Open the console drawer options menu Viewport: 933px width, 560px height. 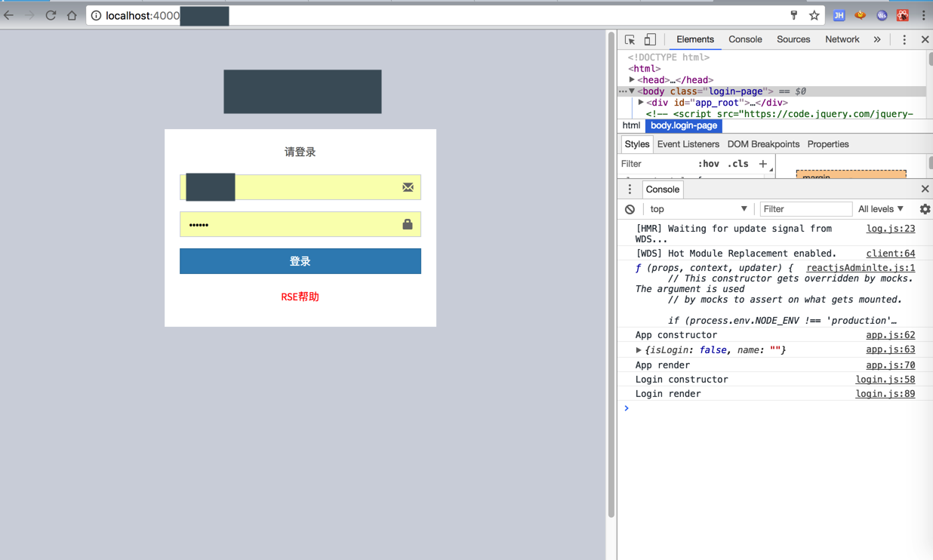630,189
